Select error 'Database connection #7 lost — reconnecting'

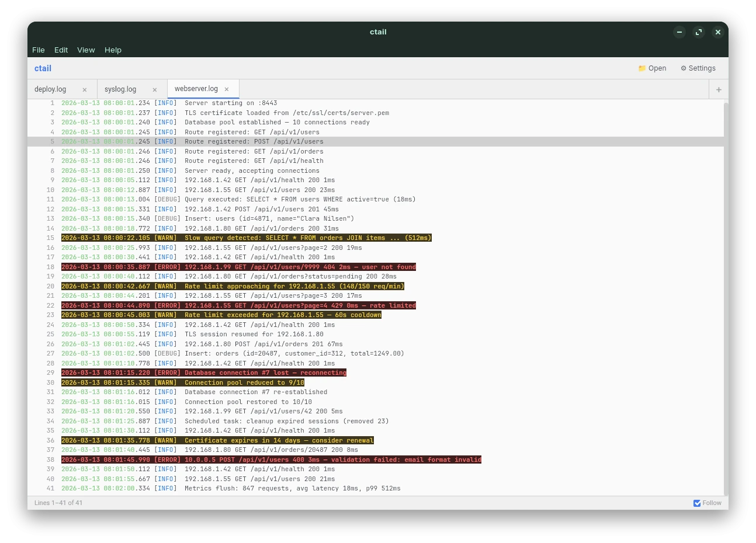click(376, 373)
